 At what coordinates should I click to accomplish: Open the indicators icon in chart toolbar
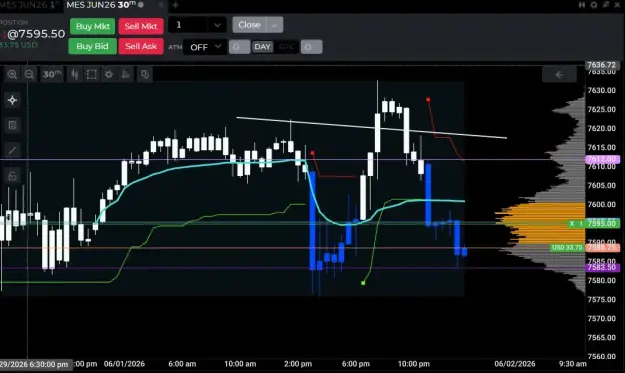tap(126, 75)
